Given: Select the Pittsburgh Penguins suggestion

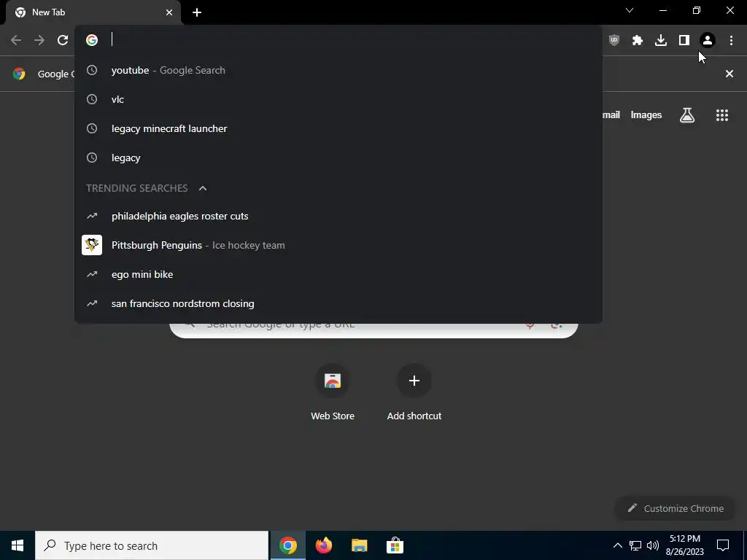Looking at the screenshot, I should tap(338, 245).
